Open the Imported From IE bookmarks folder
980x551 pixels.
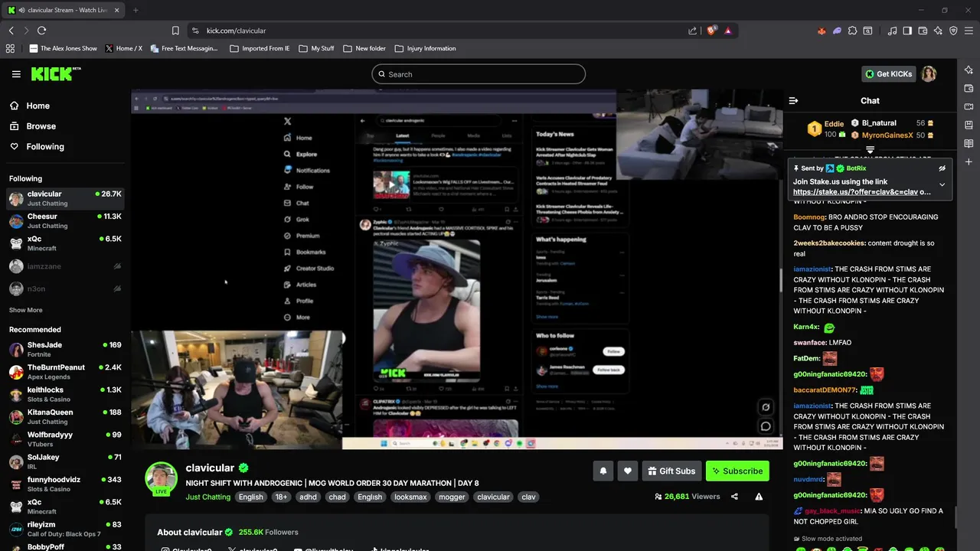[x=260, y=48]
